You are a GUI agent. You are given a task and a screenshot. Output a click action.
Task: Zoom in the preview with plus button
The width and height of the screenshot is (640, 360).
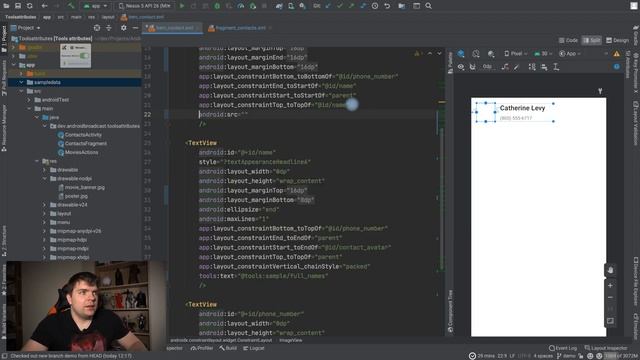(610, 286)
